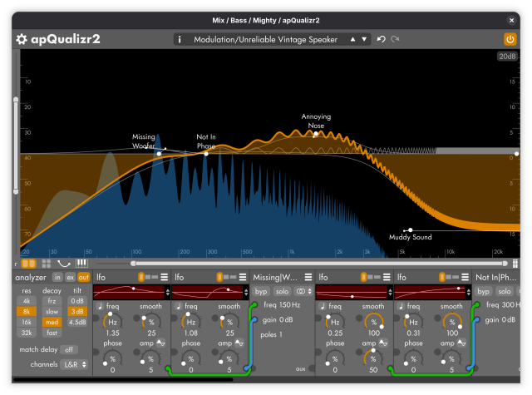
Task: Open the channels L&R dropdown
Action: (74, 364)
